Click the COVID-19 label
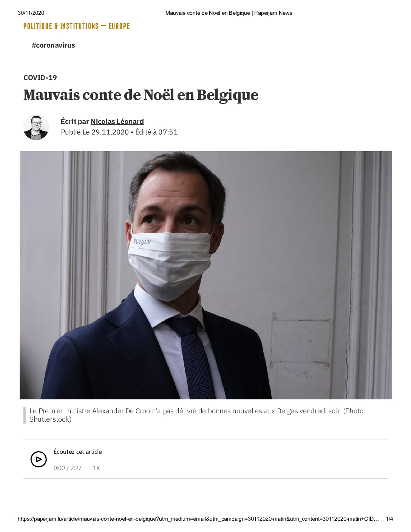 pos(40,78)
